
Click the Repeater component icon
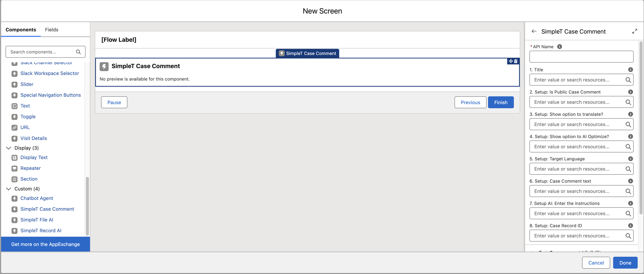coord(15,168)
